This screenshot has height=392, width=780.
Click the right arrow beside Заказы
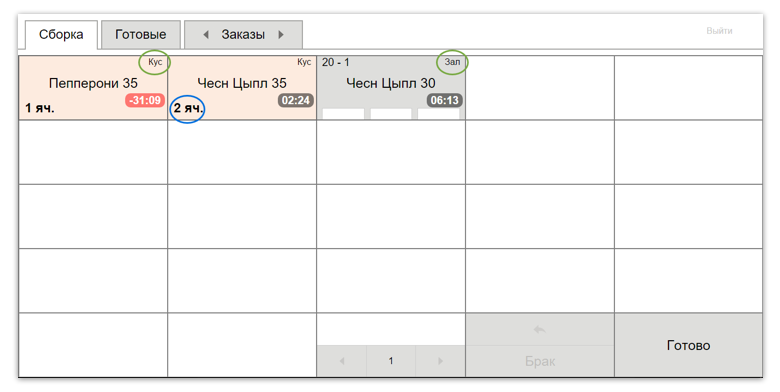(281, 35)
